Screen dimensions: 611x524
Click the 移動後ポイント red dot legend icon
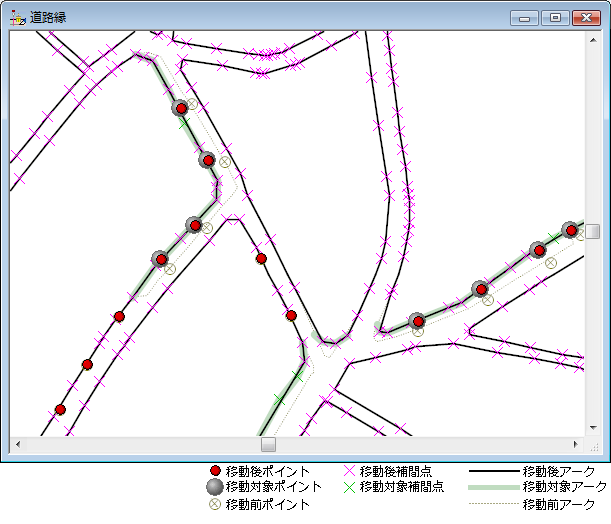pyautogui.click(x=215, y=471)
